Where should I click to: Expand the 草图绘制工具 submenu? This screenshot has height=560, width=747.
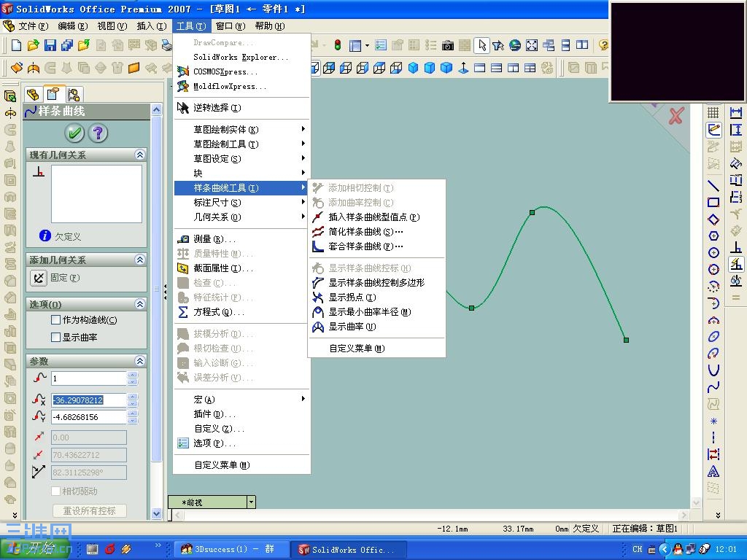coord(242,144)
